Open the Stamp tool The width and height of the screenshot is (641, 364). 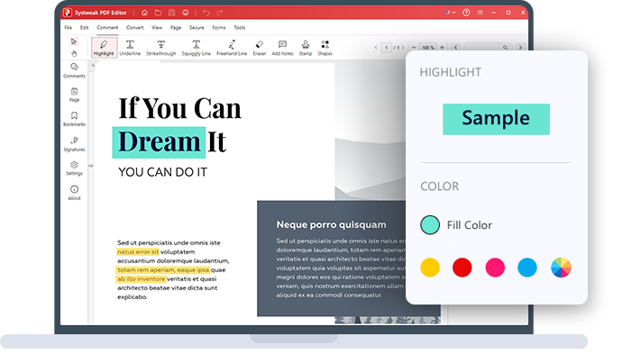pyautogui.click(x=305, y=48)
